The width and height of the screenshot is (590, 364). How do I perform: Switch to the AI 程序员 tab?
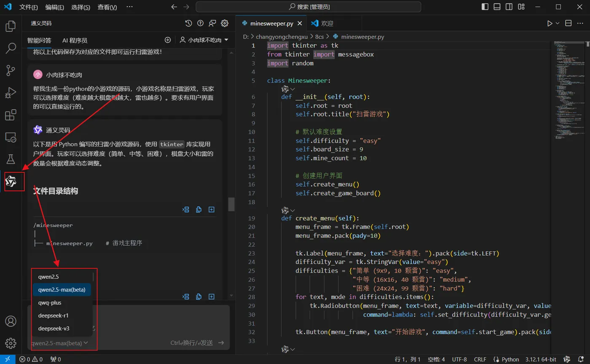[75, 40]
